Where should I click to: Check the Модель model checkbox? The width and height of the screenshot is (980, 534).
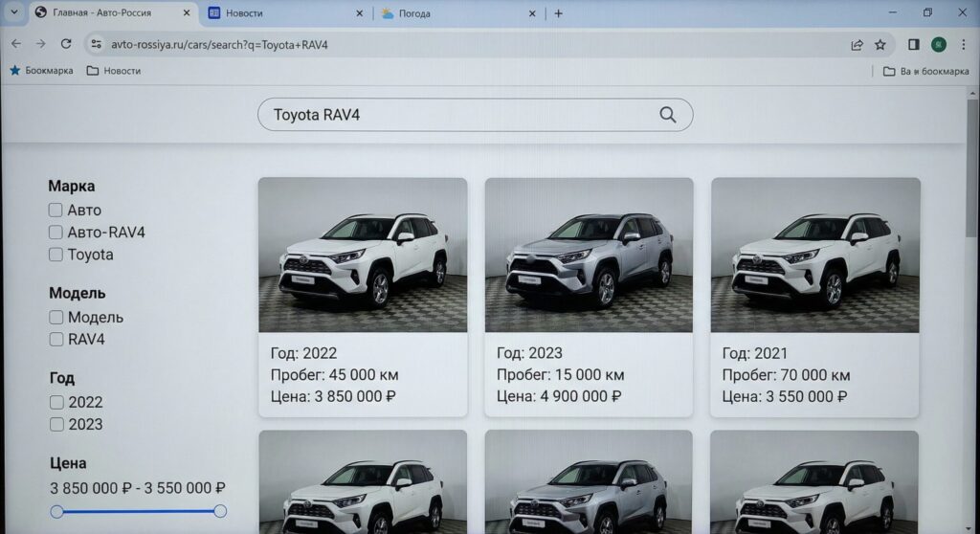[56, 317]
